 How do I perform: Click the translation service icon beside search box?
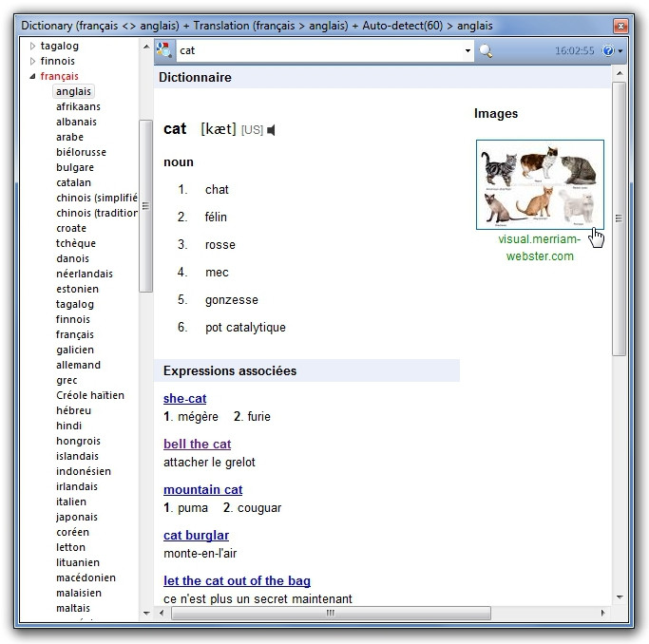click(164, 51)
